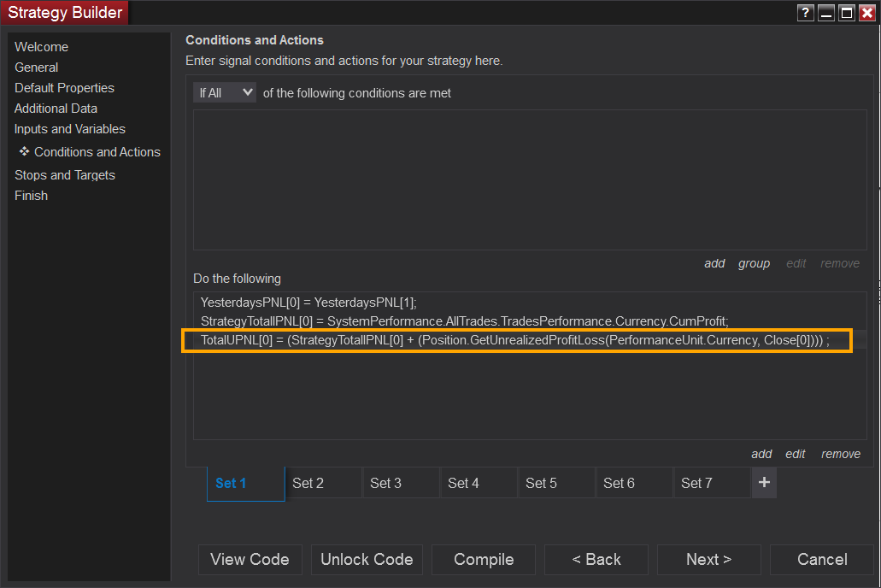Switch to the Set 2 tab
Screen dimensions: 881x588
(x=308, y=483)
